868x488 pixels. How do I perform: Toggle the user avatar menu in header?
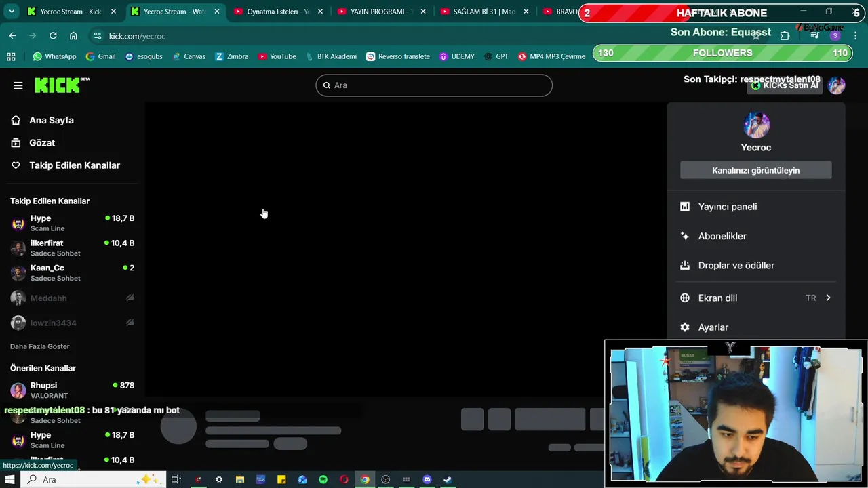point(836,85)
